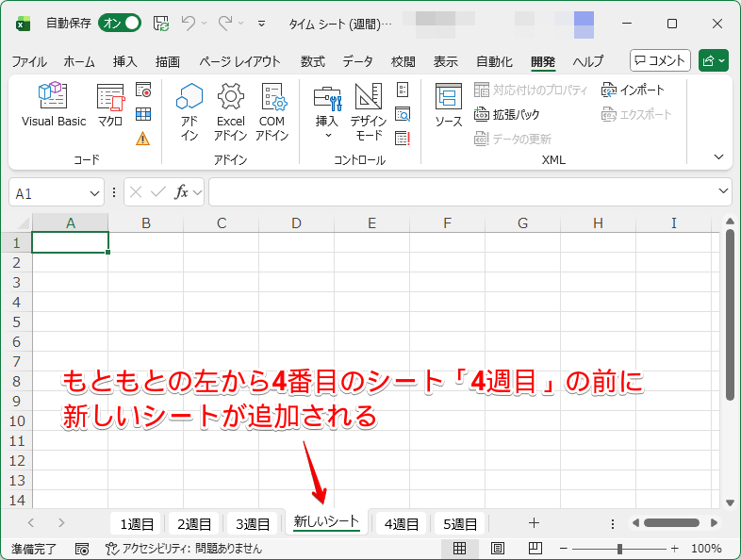741x560 pixels.
Task: Zoom out with the minus button
Action: point(564,549)
